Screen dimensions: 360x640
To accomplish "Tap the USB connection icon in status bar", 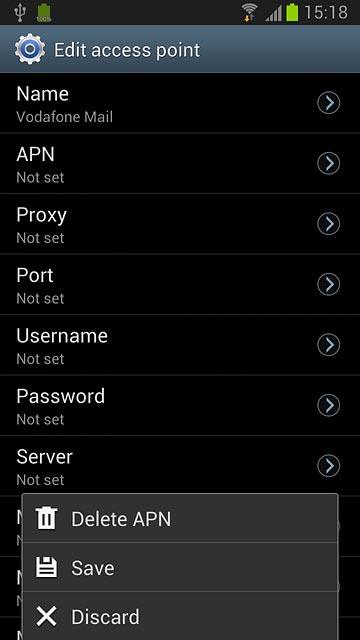I will pyautogui.click(x=19, y=12).
